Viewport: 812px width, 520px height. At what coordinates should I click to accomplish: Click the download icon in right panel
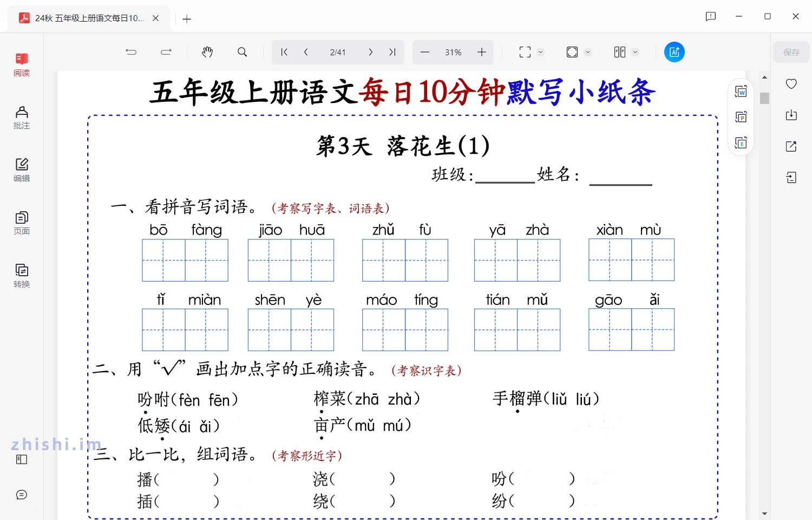pos(791,115)
